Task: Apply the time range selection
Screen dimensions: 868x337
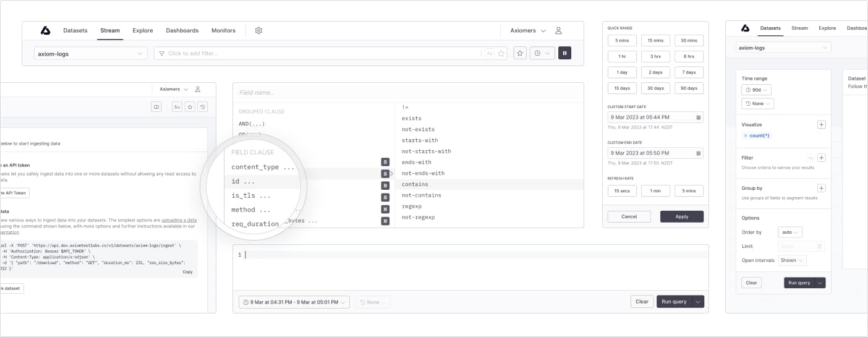Action: (682, 216)
